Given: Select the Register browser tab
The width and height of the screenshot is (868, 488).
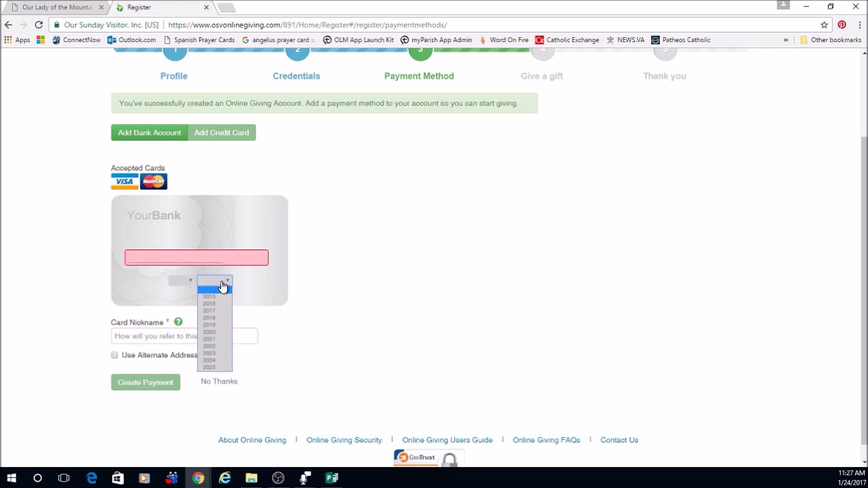Looking at the screenshot, I should pos(161,7).
